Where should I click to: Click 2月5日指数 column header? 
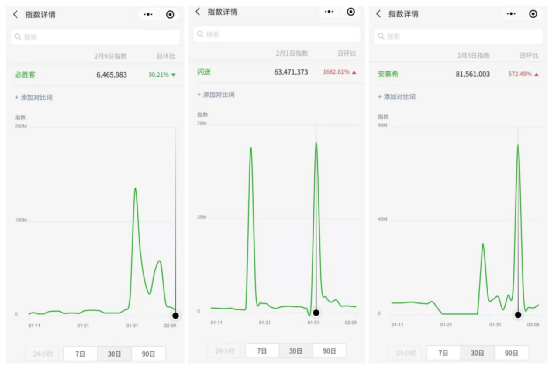tap(473, 55)
